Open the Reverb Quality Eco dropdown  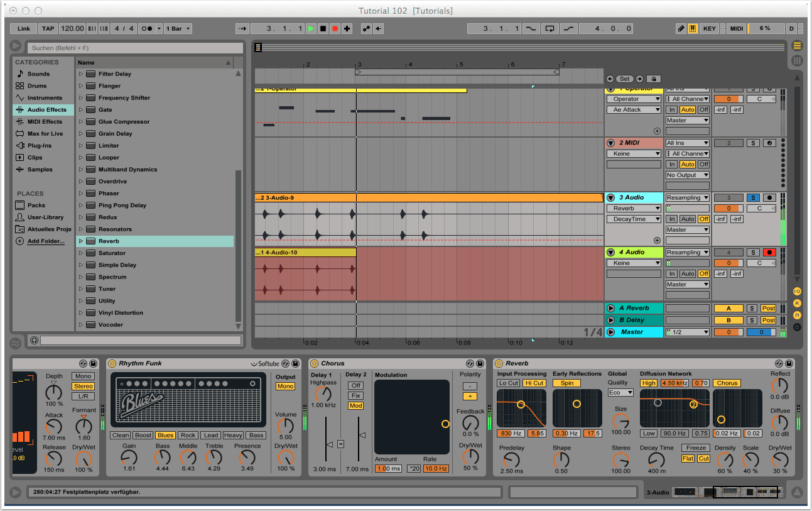pos(620,393)
